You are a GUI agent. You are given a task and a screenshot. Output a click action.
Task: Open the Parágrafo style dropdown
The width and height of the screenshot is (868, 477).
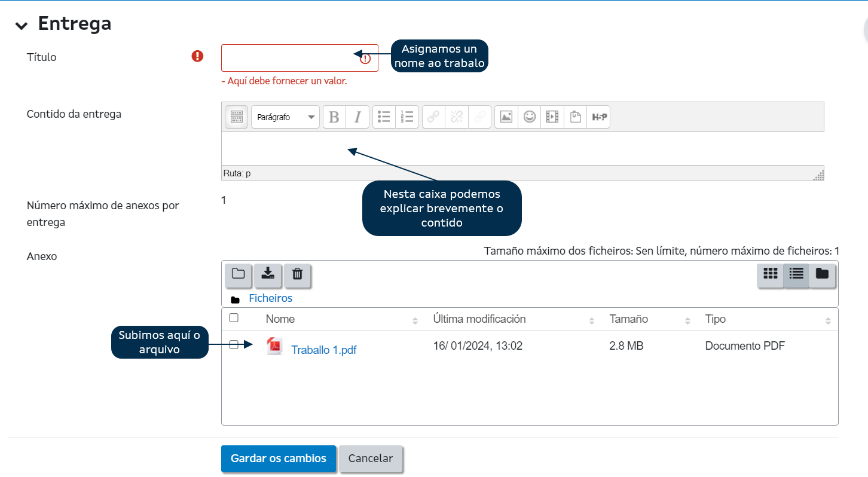[x=286, y=117]
